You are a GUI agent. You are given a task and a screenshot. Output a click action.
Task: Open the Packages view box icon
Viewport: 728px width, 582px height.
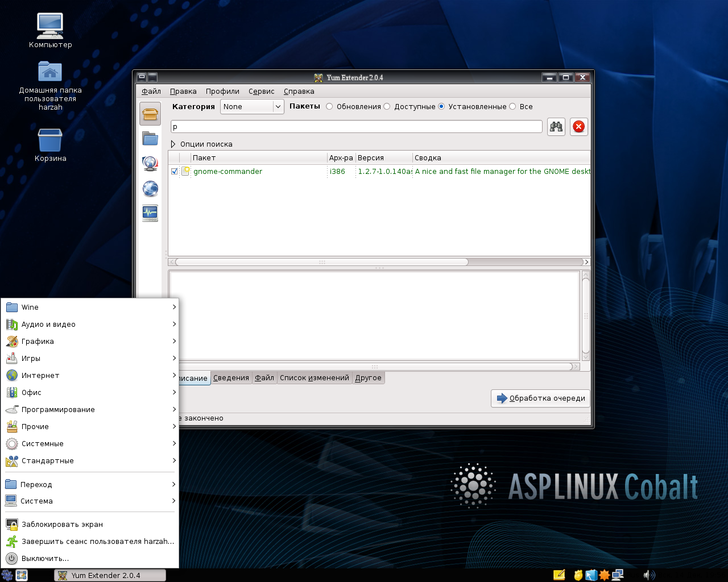point(150,114)
